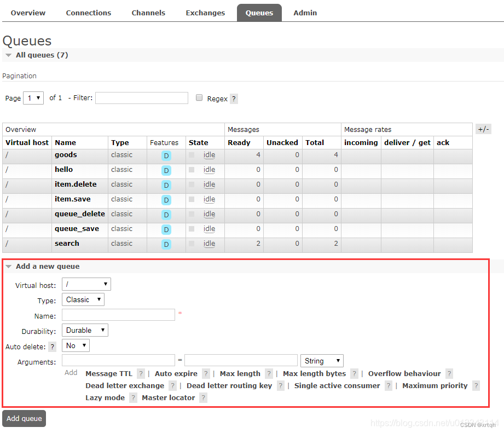Open the queue_delete queue link

80,214
